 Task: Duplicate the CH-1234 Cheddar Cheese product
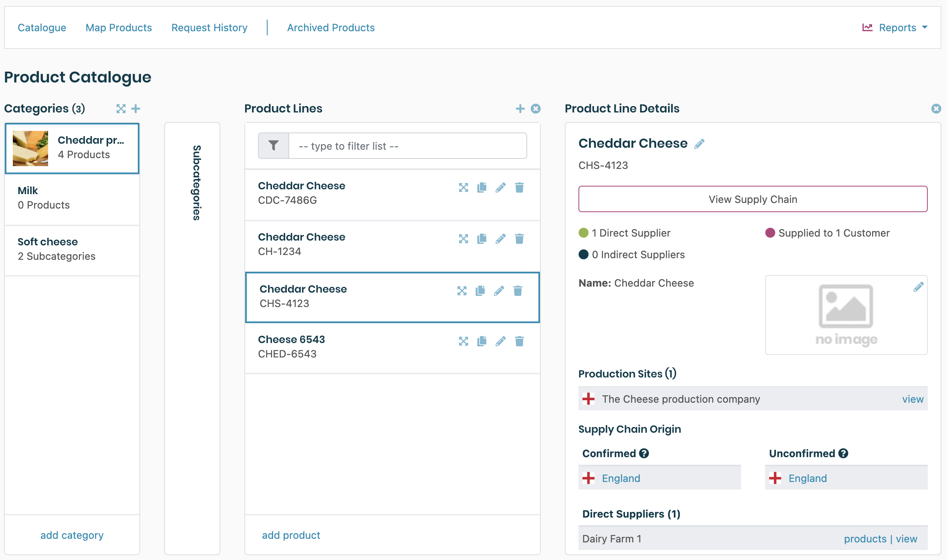pos(482,239)
